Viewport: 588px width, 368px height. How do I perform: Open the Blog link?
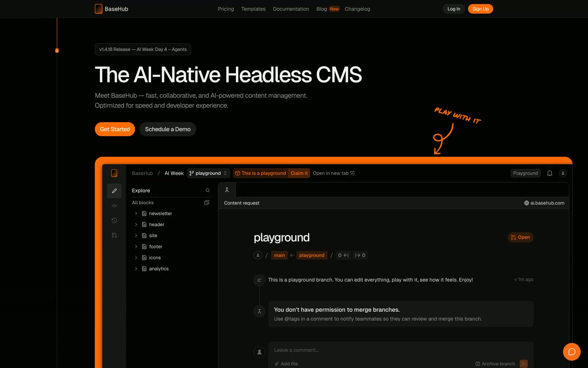tap(322, 9)
